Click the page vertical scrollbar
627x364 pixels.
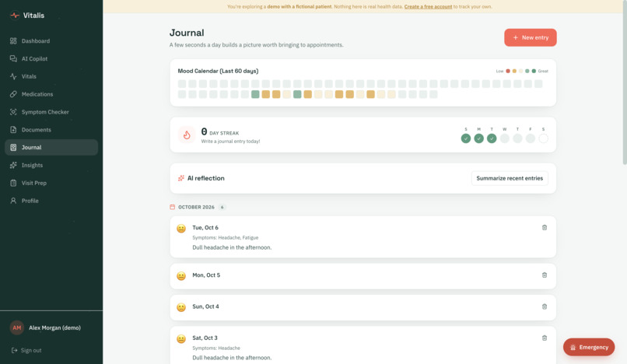tap(625, 82)
